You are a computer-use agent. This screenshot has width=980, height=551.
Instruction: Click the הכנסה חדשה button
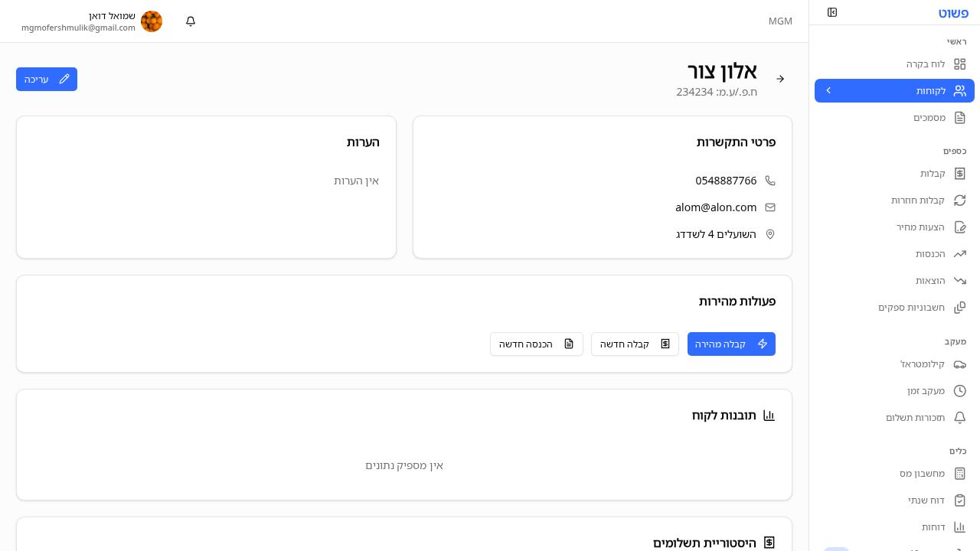pyautogui.click(x=536, y=344)
